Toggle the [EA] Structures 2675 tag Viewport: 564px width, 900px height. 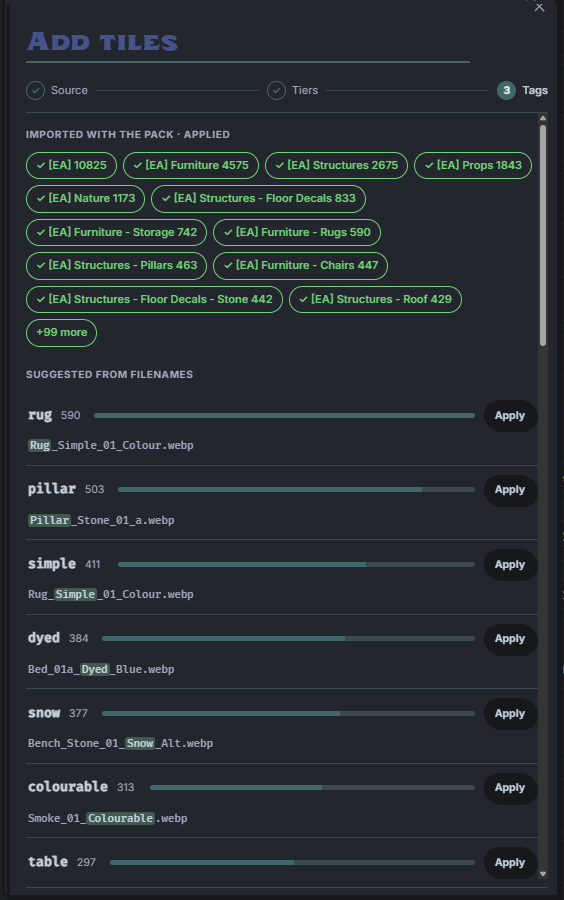click(x=336, y=165)
